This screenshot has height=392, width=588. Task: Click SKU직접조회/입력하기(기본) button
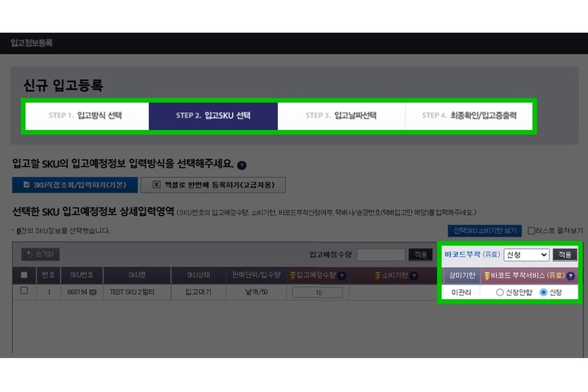click(x=75, y=185)
